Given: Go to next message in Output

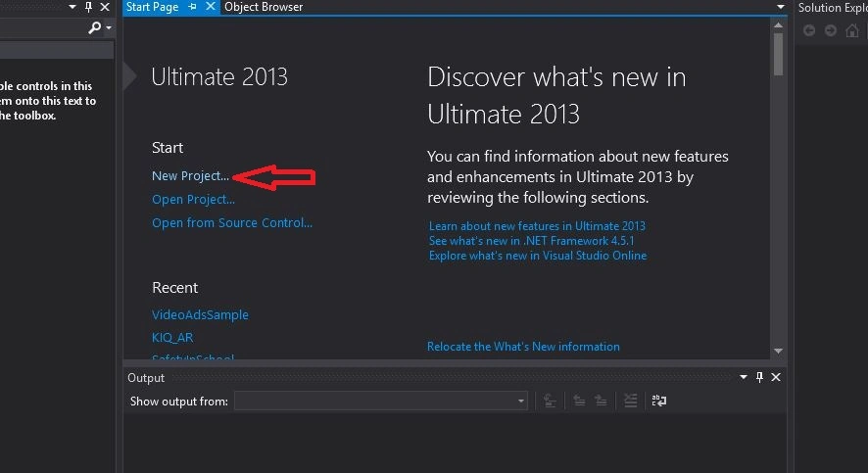Looking at the screenshot, I should [x=601, y=401].
